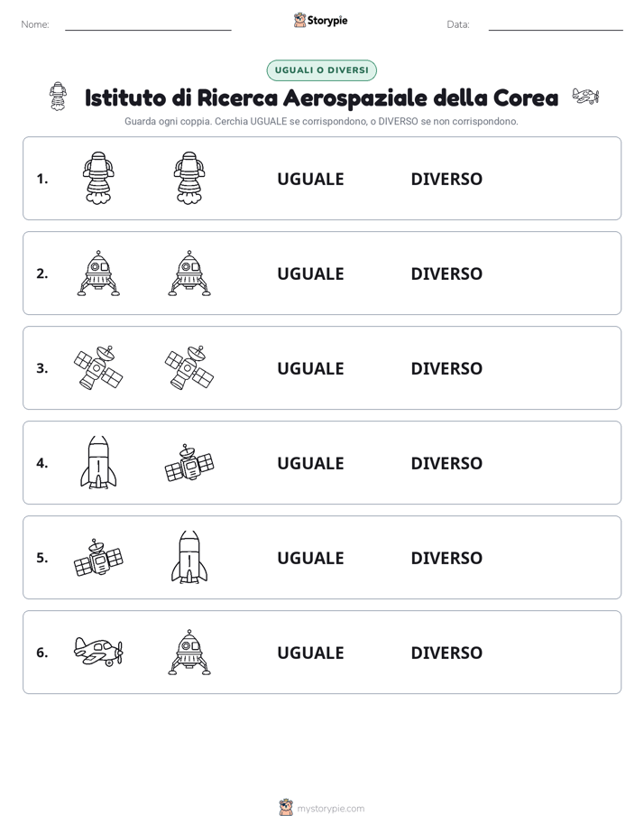Select the left satellite image in row 3
The height and width of the screenshot is (834, 644).
click(x=98, y=368)
